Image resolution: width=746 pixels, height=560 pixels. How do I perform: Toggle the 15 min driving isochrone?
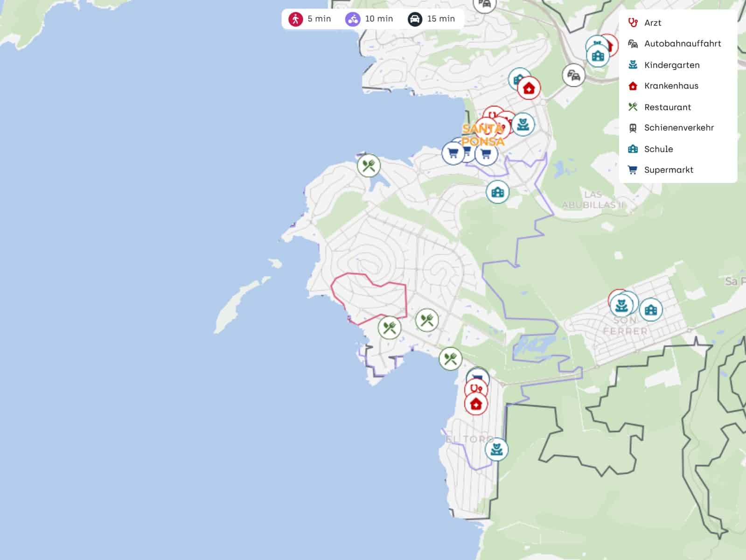pyautogui.click(x=432, y=19)
